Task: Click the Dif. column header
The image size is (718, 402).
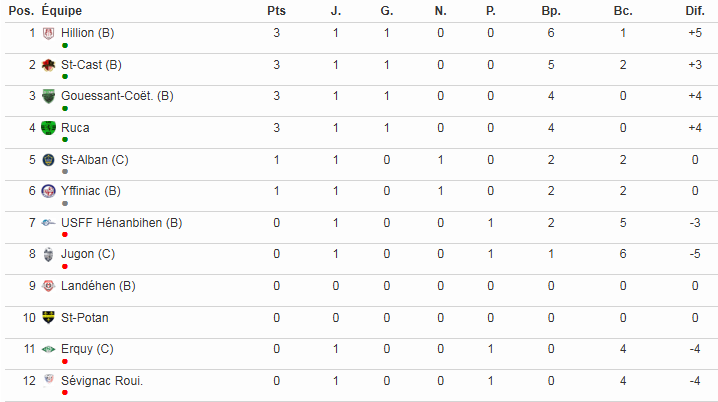Action: click(x=694, y=10)
